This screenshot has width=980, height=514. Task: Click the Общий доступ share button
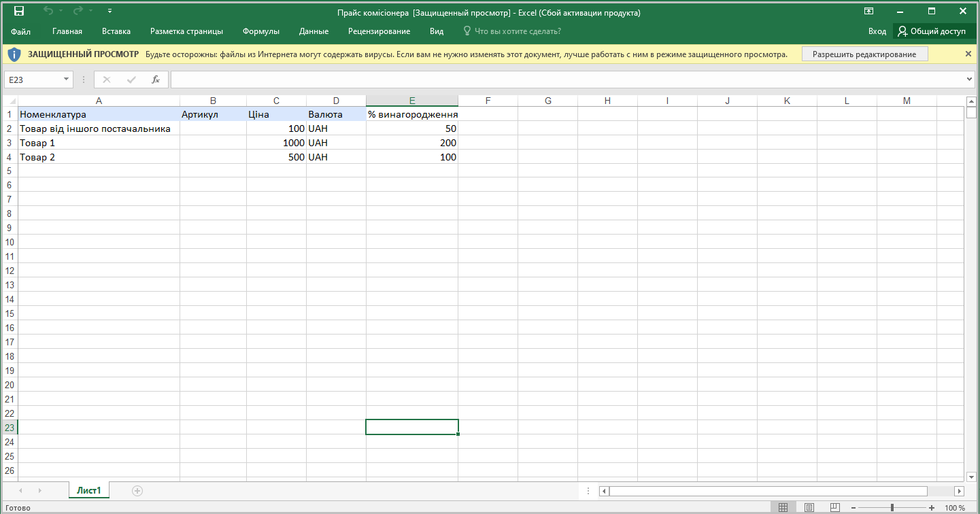(932, 31)
